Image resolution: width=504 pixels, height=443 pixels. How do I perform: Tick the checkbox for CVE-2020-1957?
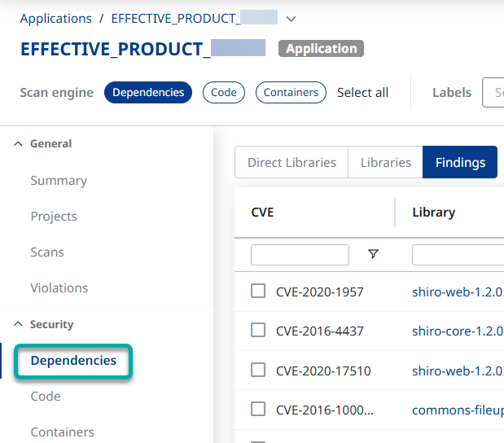pos(258,292)
